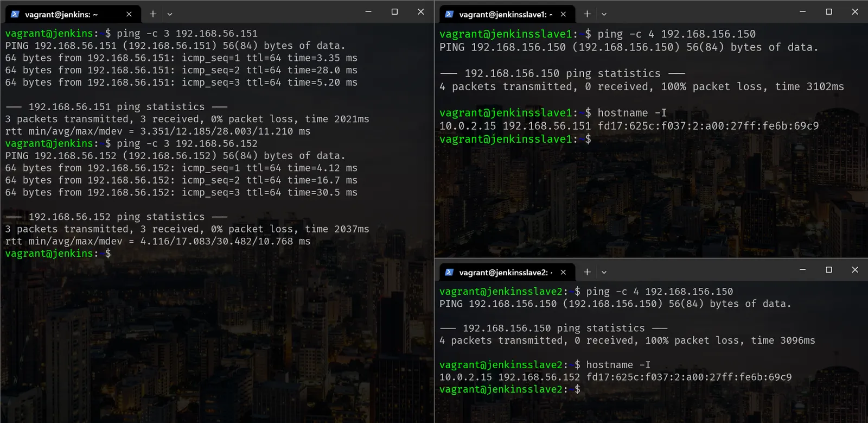Click 'rtt min/avg/max/mdev = 3.351/12.185/28.003/11.210 ms' line

point(158,131)
